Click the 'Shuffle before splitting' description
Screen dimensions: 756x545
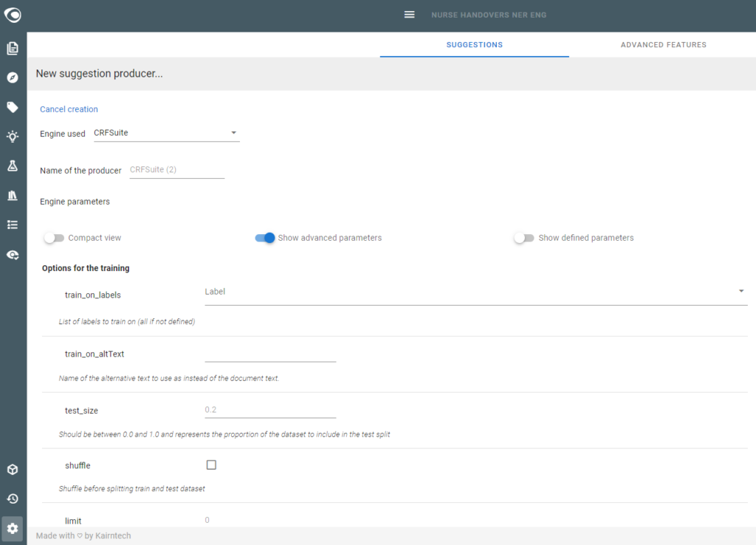[x=131, y=489]
